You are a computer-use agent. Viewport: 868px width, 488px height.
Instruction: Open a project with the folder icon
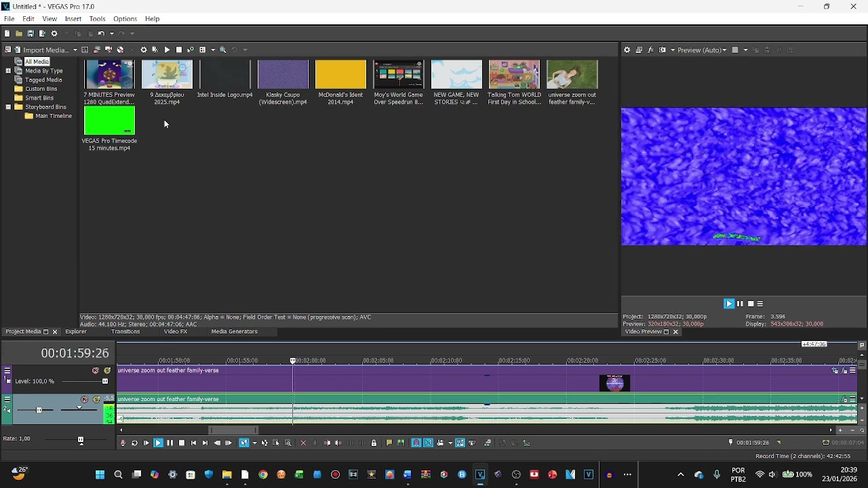(19, 33)
